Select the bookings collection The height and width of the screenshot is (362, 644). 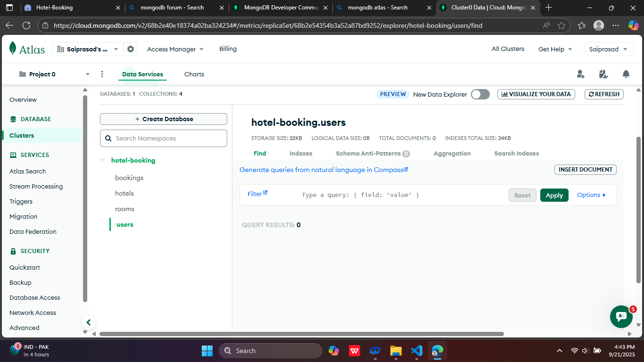[129, 178]
